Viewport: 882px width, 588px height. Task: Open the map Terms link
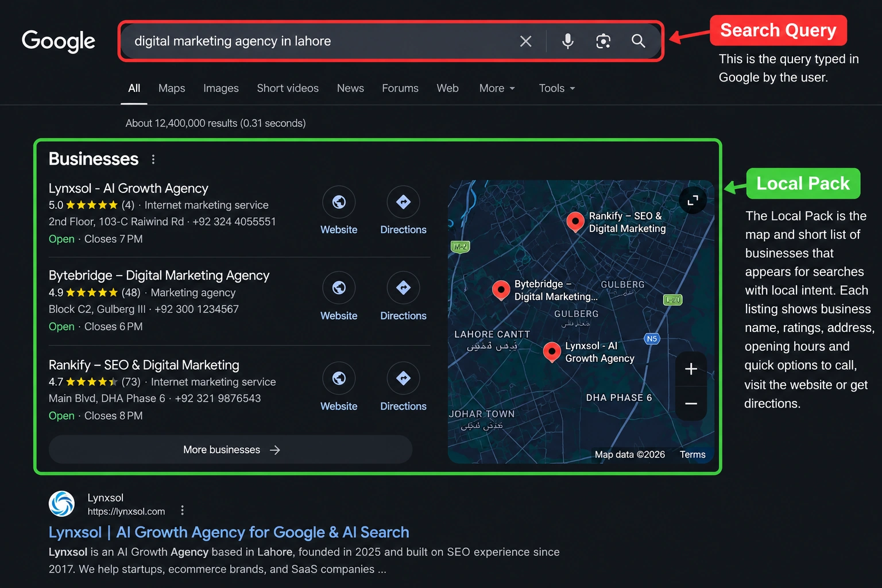[x=693, y=455]
